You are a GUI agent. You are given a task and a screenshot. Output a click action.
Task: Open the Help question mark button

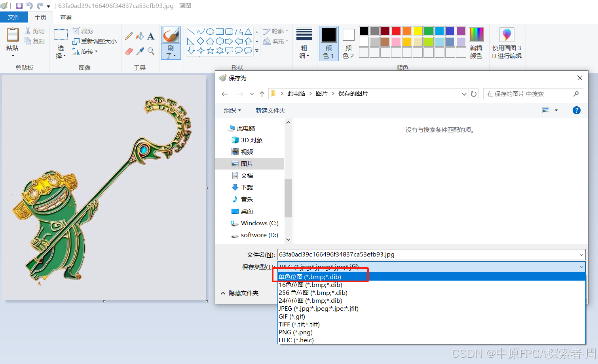click(577, 110)
